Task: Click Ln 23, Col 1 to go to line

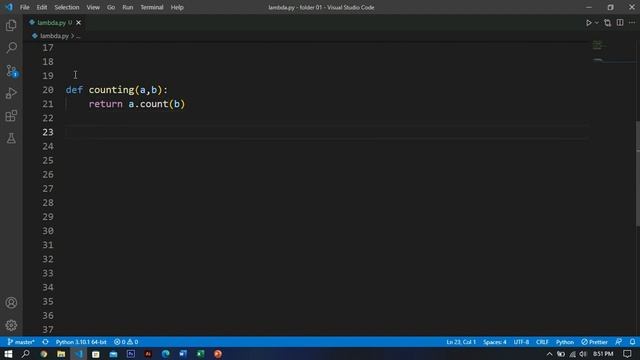Action: coord(461,342)
